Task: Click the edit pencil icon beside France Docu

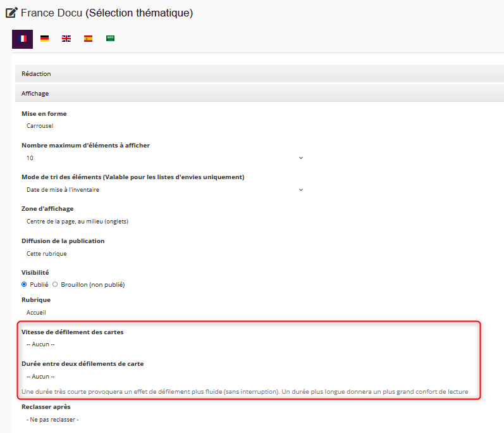Action: (11, 13)
